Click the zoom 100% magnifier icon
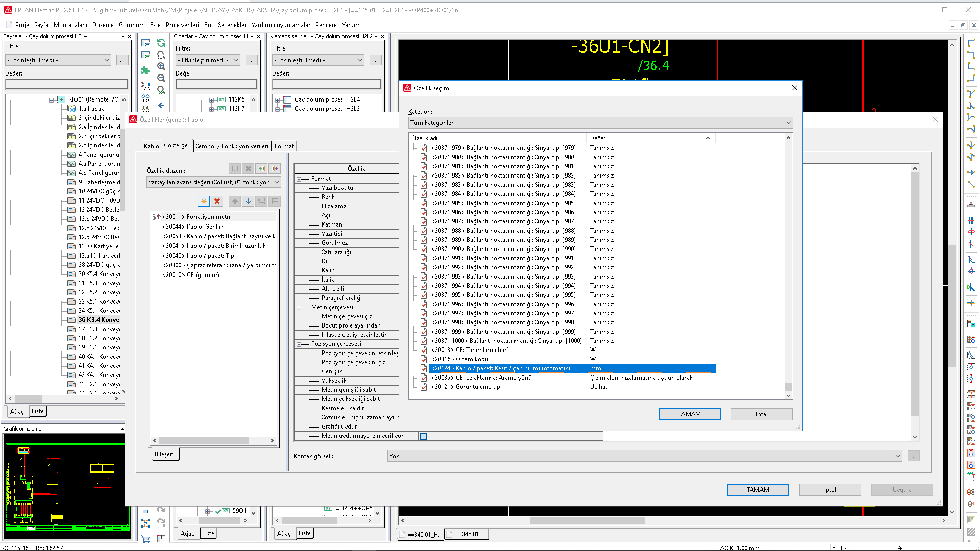 161,90
